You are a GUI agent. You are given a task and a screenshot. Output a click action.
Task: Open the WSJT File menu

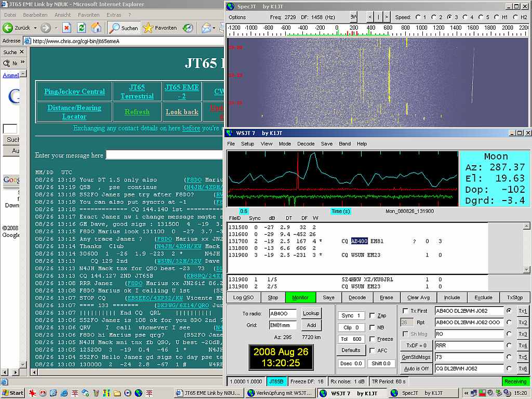click(x=231, y=143)
